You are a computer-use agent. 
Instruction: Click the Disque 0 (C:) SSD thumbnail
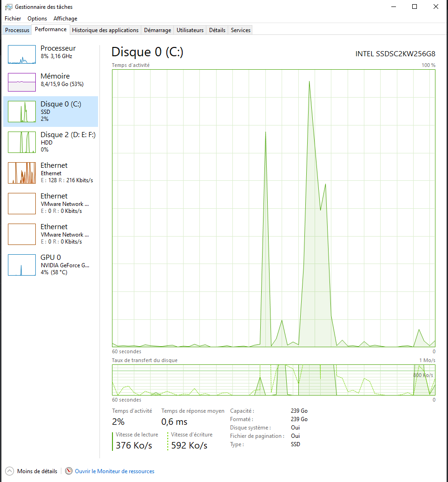point(50,111)
